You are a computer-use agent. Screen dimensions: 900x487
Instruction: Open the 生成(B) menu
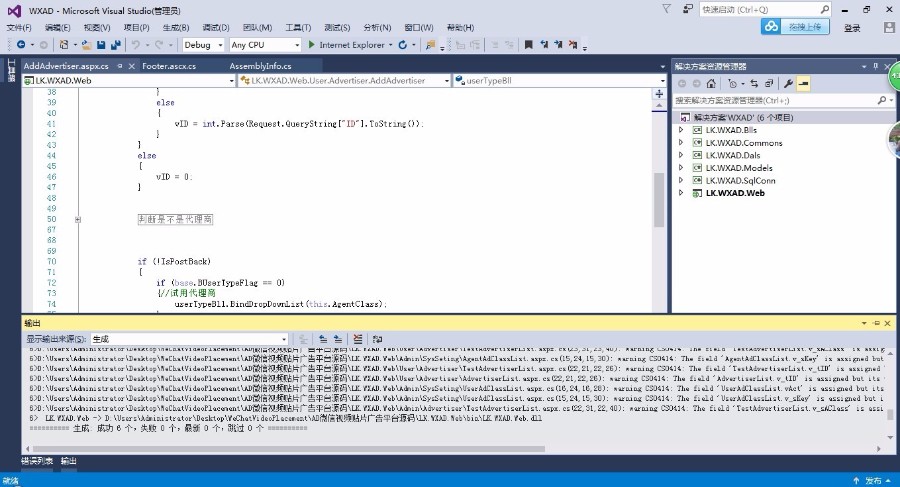pyautogui.click(x=176, y=28)
